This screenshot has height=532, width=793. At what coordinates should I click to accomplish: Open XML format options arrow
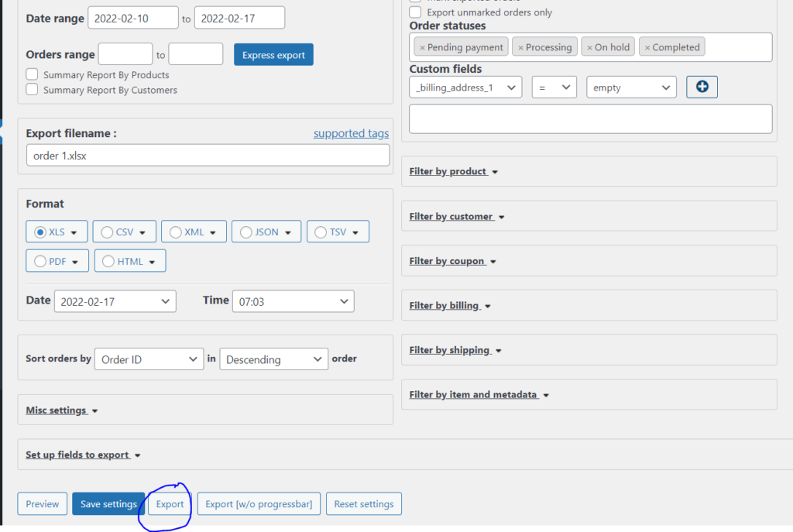coord(213,232)
